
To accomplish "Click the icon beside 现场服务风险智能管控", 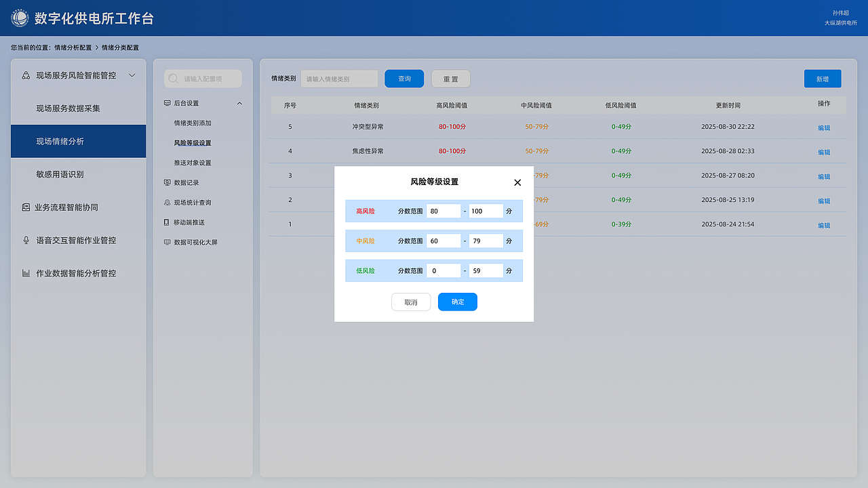I will (26, 75).
